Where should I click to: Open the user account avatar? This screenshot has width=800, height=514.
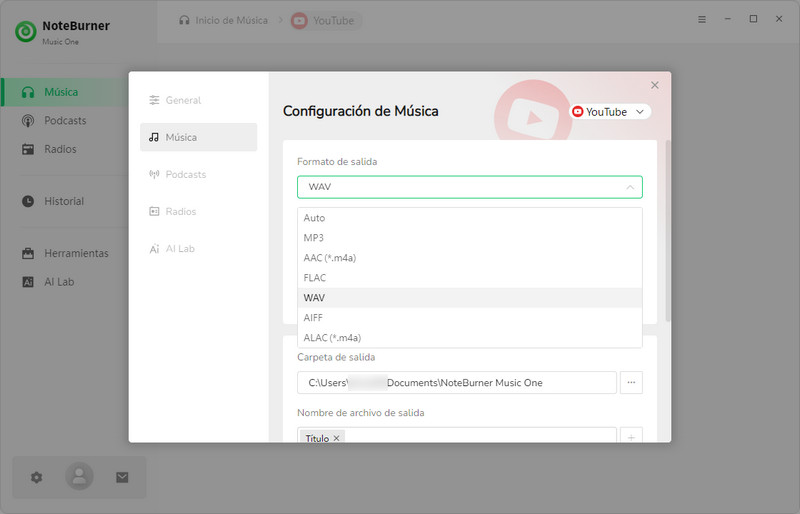point(79,476)
